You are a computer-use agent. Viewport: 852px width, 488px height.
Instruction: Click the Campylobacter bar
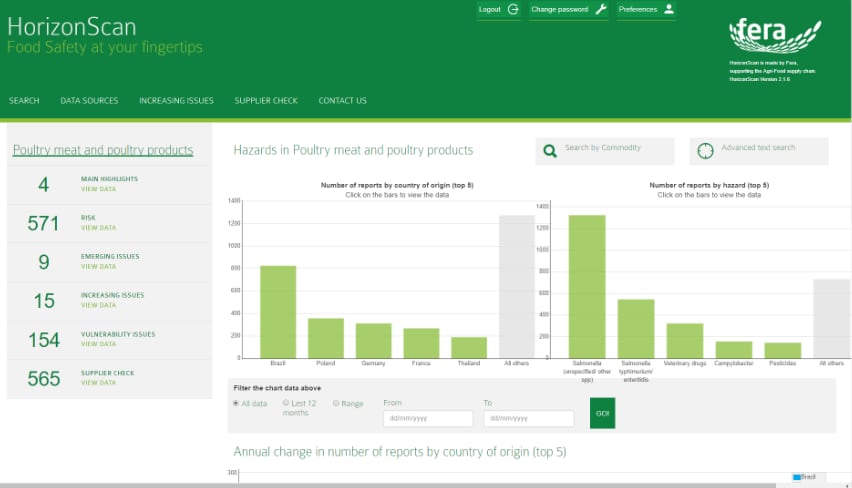pos(734,349)
